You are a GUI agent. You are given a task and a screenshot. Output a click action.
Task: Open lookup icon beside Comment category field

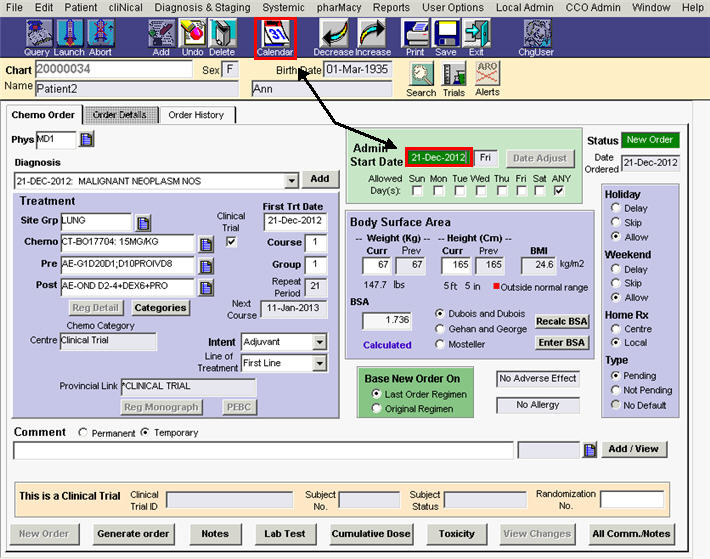[x=590, y=450]
